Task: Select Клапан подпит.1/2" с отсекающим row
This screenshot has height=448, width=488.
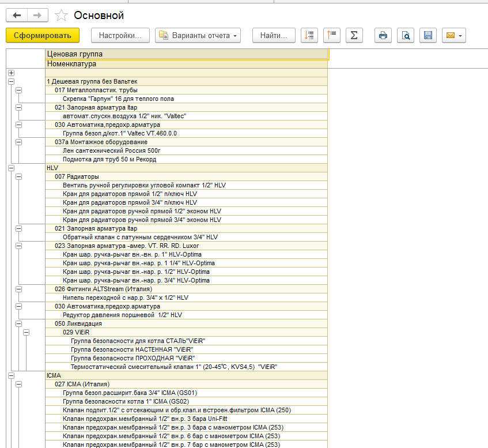Action: 187,411
